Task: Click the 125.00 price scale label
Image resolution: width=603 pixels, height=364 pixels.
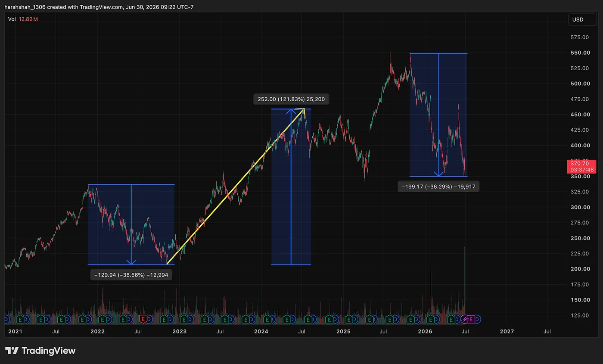Action: coord(579,315)
